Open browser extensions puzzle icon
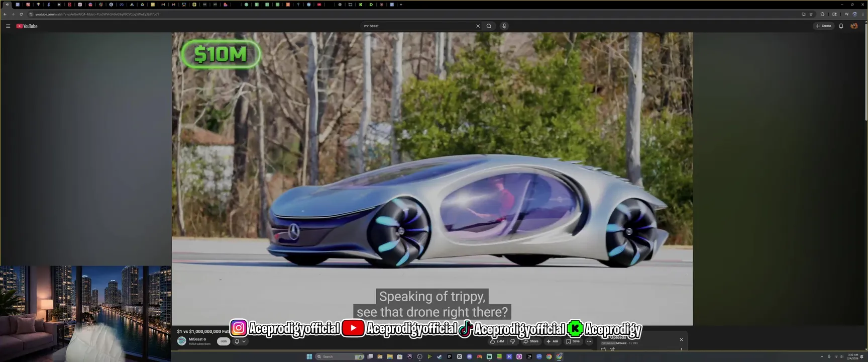868x362 pixels. tap(822, 14)
